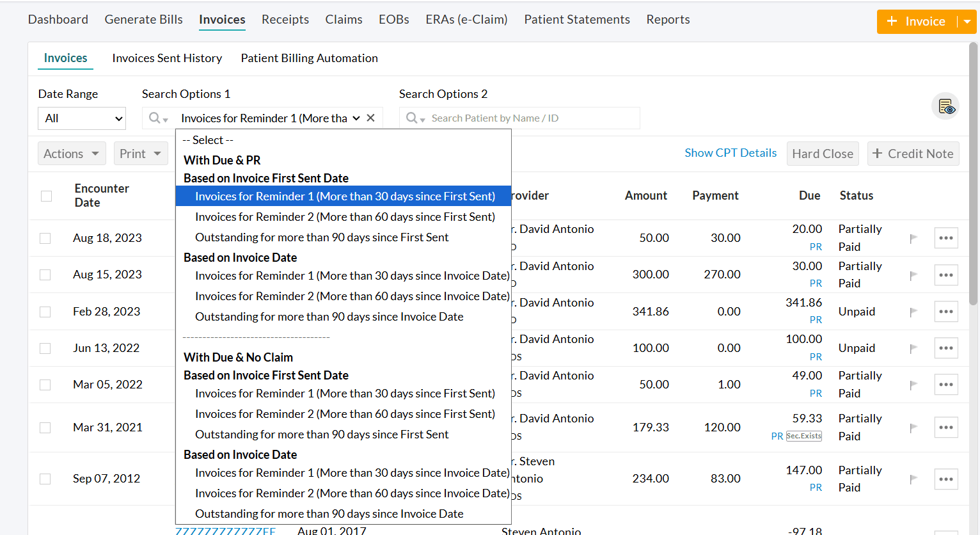Open the Patient Statements navigation item
Image resolution: width=980 pixels, height=535 pixels.
576,19
